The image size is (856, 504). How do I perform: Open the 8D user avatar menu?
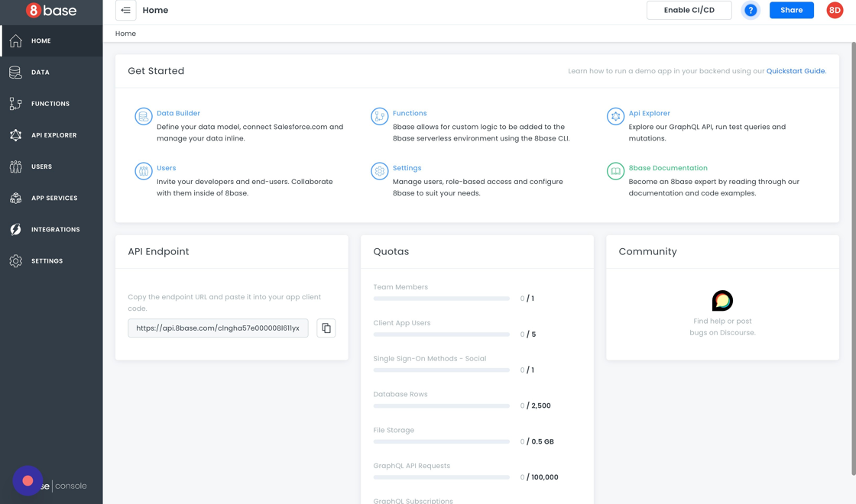point(835,11)
